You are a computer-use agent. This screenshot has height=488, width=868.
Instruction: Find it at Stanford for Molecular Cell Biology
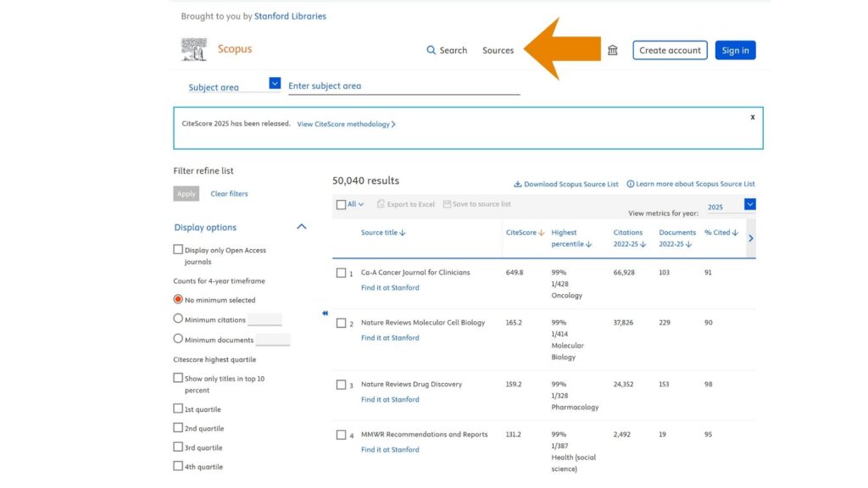tap(390, 338)
